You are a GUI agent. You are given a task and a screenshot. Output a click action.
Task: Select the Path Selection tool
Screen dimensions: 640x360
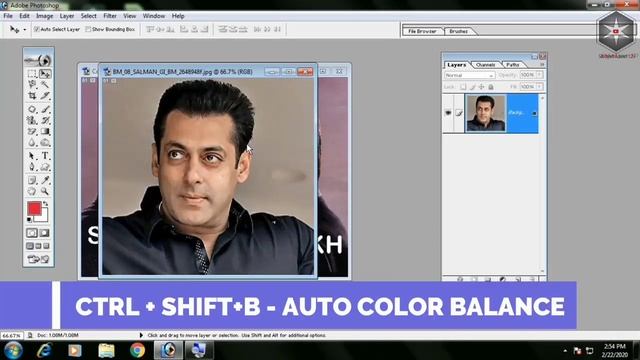(x=32, y=156)
